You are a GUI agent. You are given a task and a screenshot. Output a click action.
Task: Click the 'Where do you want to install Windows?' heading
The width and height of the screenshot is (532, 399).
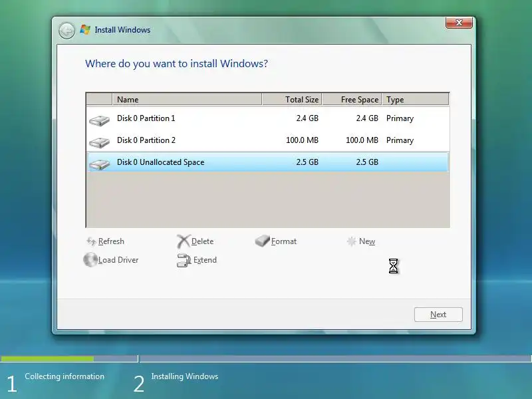[x=176, y=64]
